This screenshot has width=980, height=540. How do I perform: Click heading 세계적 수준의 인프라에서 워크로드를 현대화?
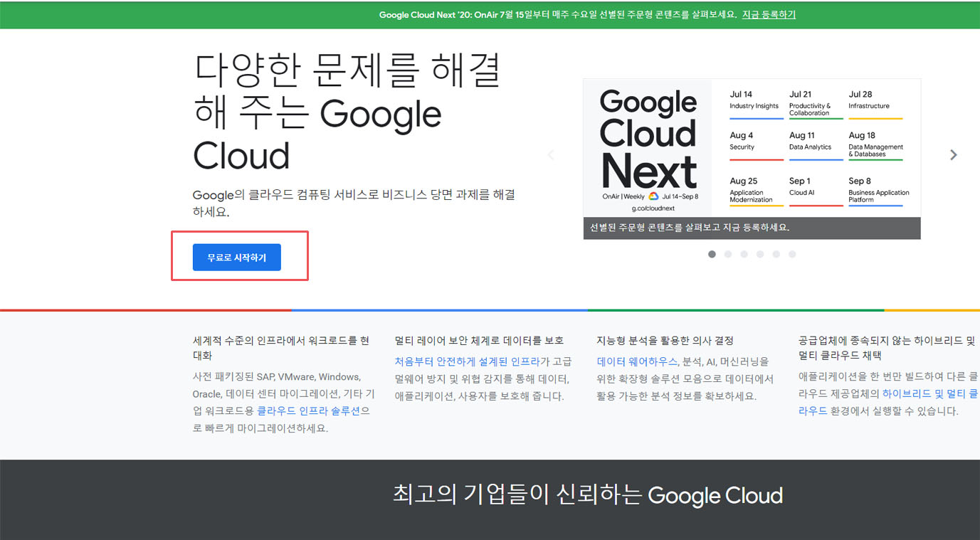pos(281,348)
